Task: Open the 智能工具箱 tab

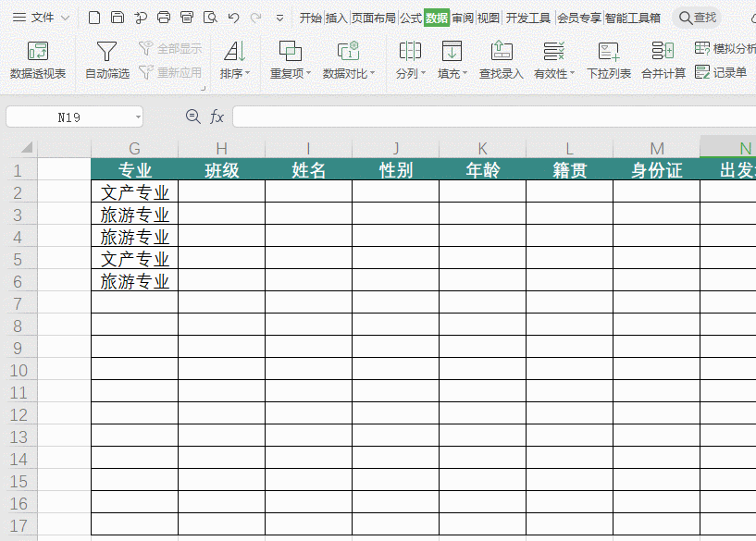Action: click(633, 18)
